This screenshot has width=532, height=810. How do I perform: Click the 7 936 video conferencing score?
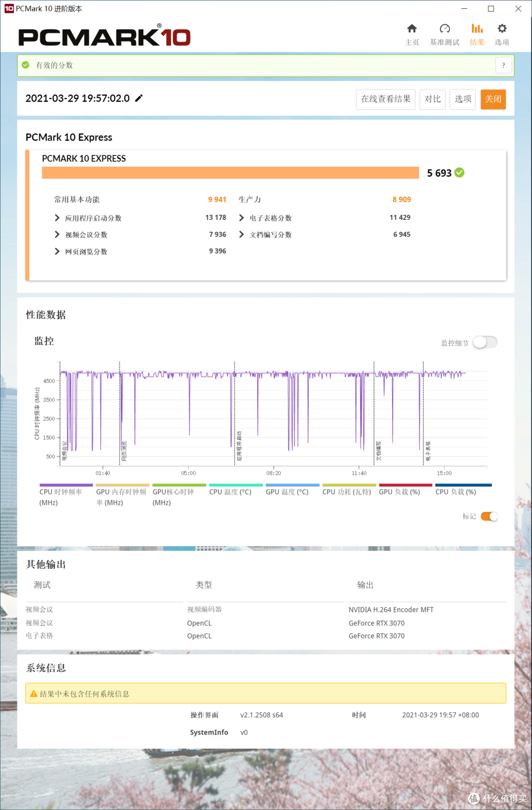coord(218,234)
